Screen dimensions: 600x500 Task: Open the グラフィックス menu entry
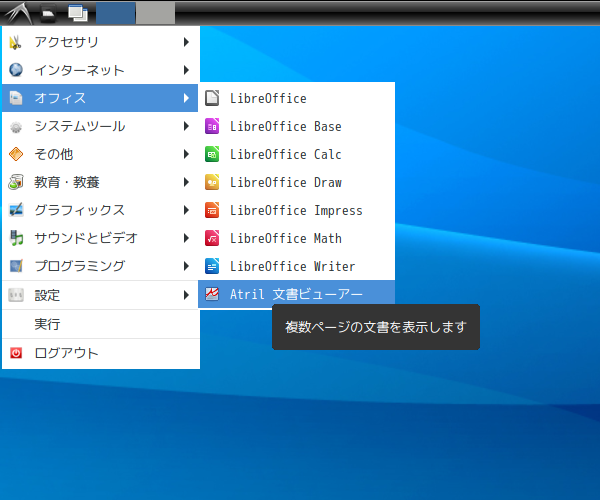tap(100, 210)
